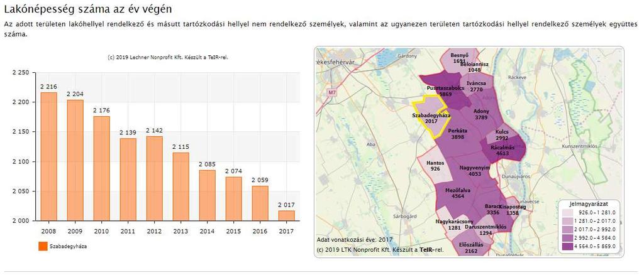The height and width of the screenshot is (275, 644).
Task: Click the 2008 bar showing 2 216
Action: [49, 156]
